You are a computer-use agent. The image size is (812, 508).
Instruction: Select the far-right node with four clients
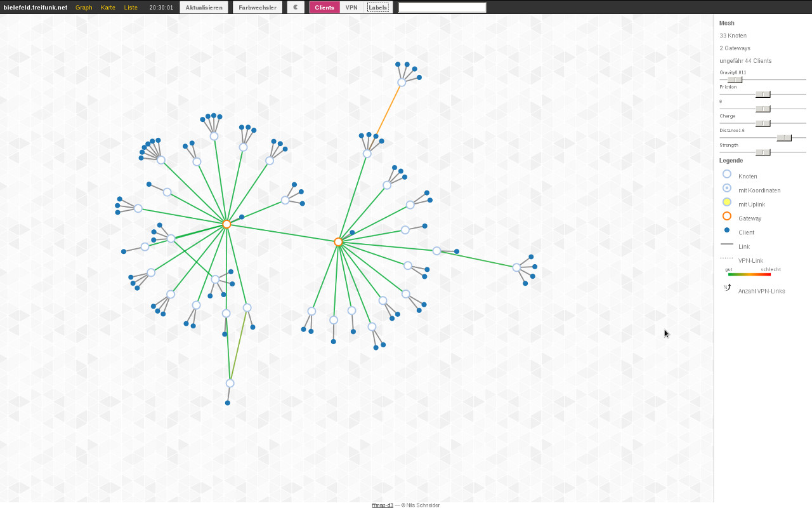(516, 267)
